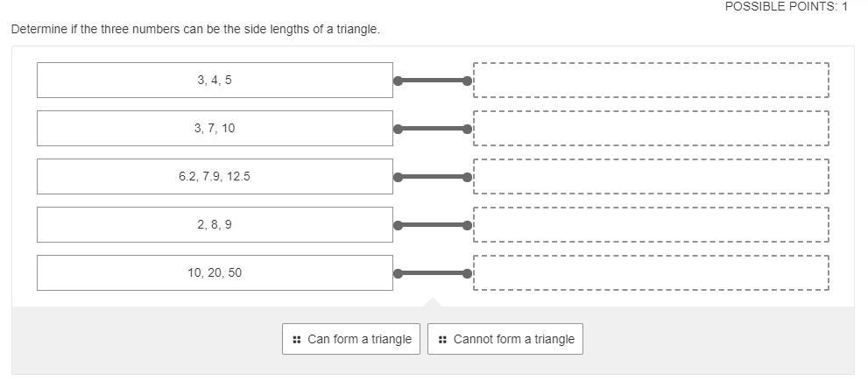Image resolution: width=868 pixels, height=381 pixels.
Task: Select the "Can form a triangle" answer chip
Action: point(351,340)
